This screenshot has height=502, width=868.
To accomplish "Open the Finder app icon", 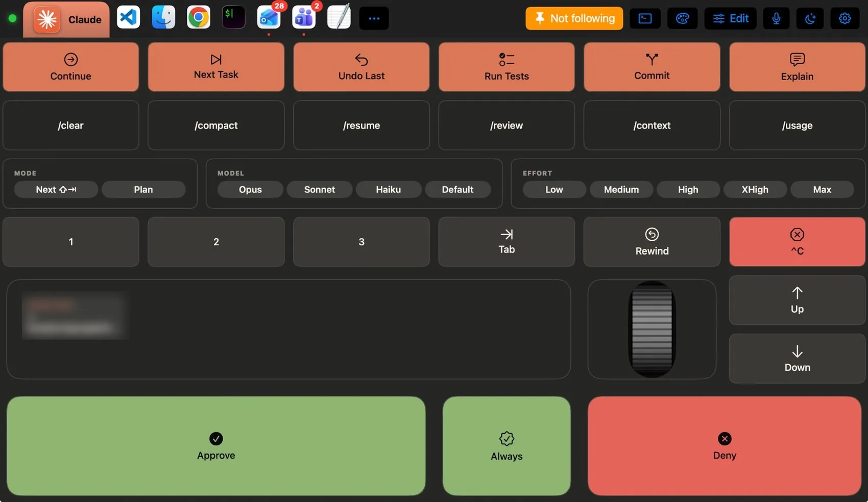I will tap(163, 17).
